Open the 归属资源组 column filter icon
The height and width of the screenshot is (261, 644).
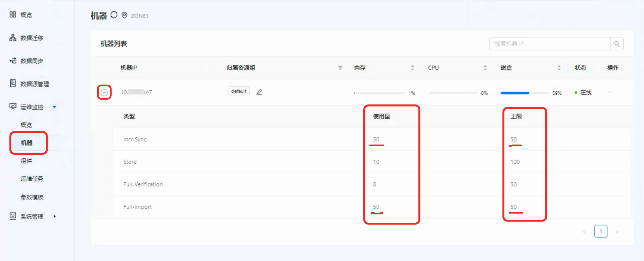(340, 68)
